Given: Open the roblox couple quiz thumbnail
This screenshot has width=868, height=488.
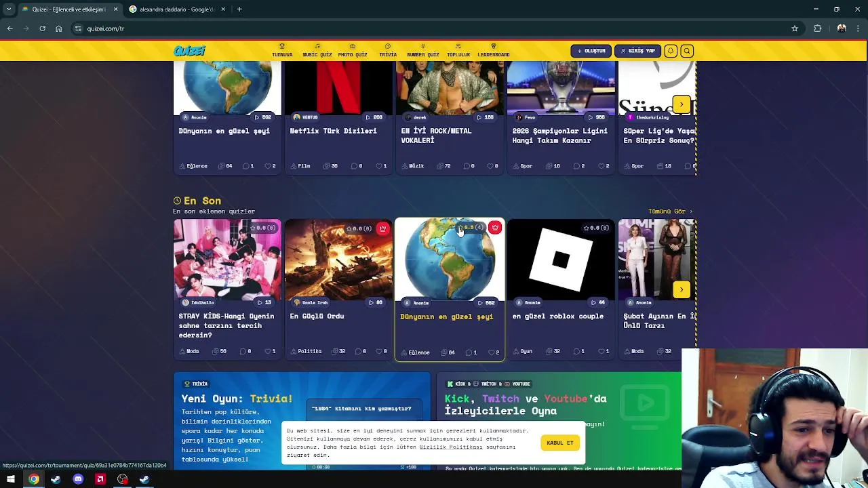Looking at the screenshot, I should (561, 259).
